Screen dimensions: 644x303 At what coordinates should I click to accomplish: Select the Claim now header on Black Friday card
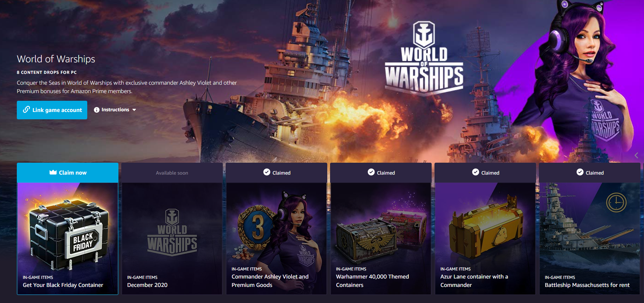click(x=68, y=172)
